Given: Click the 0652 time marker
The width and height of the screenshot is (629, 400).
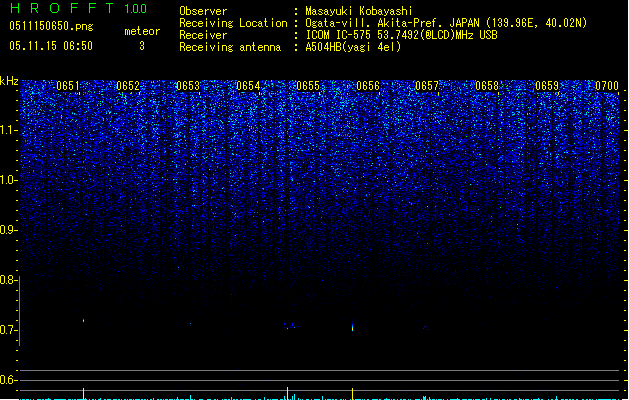Looking at the screenshot, I should [x=128, y=86].
